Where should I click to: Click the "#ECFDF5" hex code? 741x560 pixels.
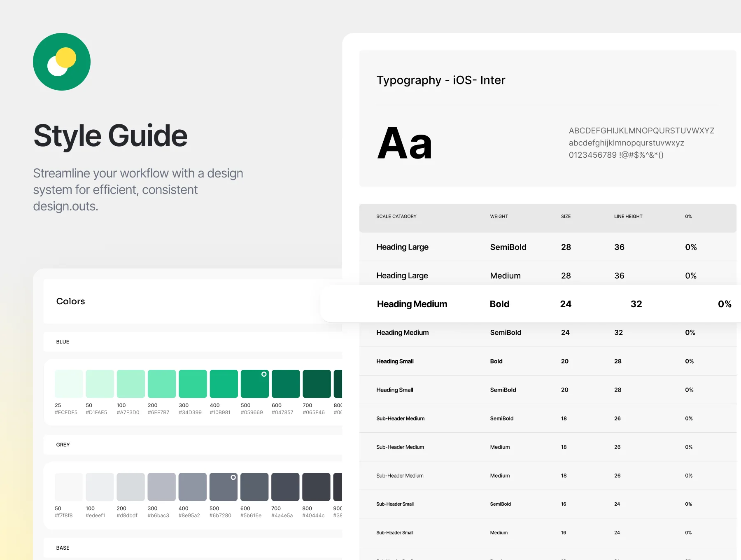(x=66, y=413)
